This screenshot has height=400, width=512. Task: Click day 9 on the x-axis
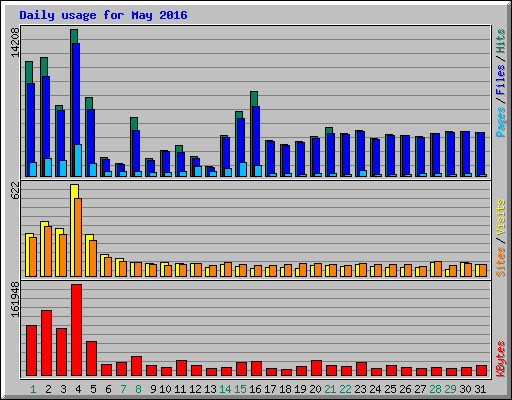pos(153,389)
